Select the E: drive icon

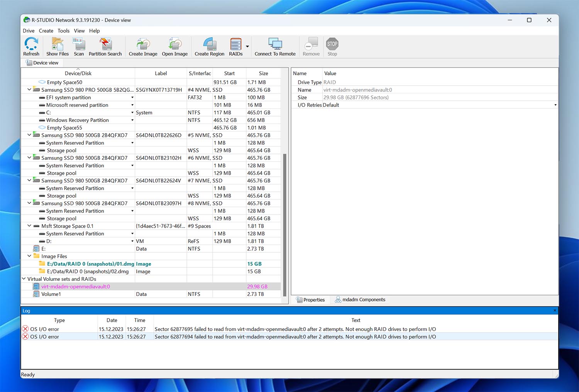(x=36, y=249)
